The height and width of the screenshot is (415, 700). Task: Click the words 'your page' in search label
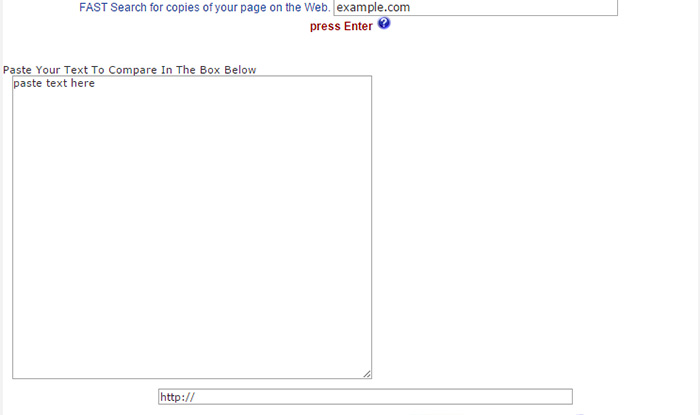point(240,8)
